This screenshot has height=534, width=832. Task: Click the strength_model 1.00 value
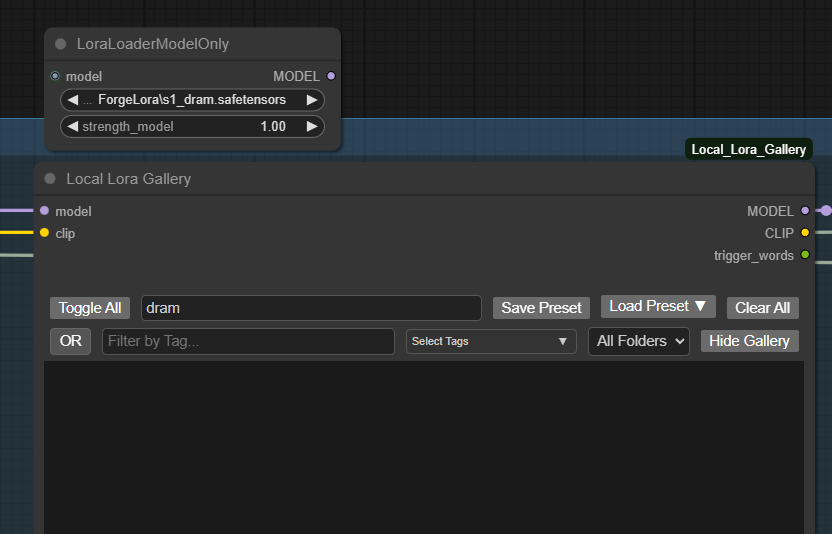coord(273,126)
